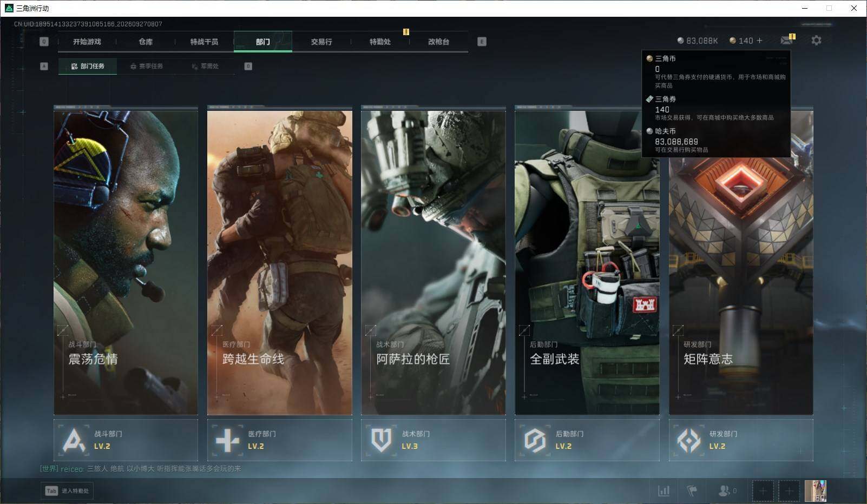Click the 医疗部门 cross emblem icon

click(227, 440)
